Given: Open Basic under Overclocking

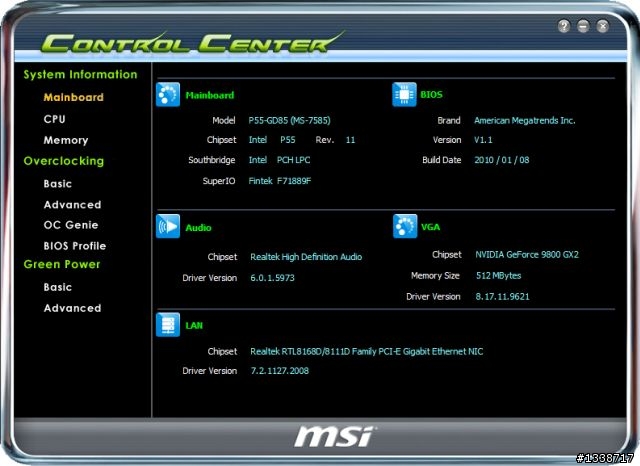Looking at the screenshot, I should [x=58, y=184].
